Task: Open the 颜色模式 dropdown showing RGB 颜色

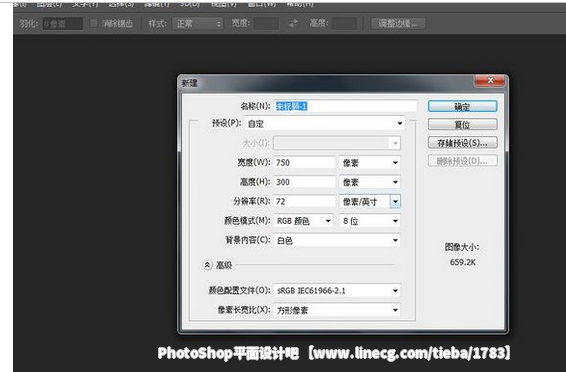Action: point(303,221)
